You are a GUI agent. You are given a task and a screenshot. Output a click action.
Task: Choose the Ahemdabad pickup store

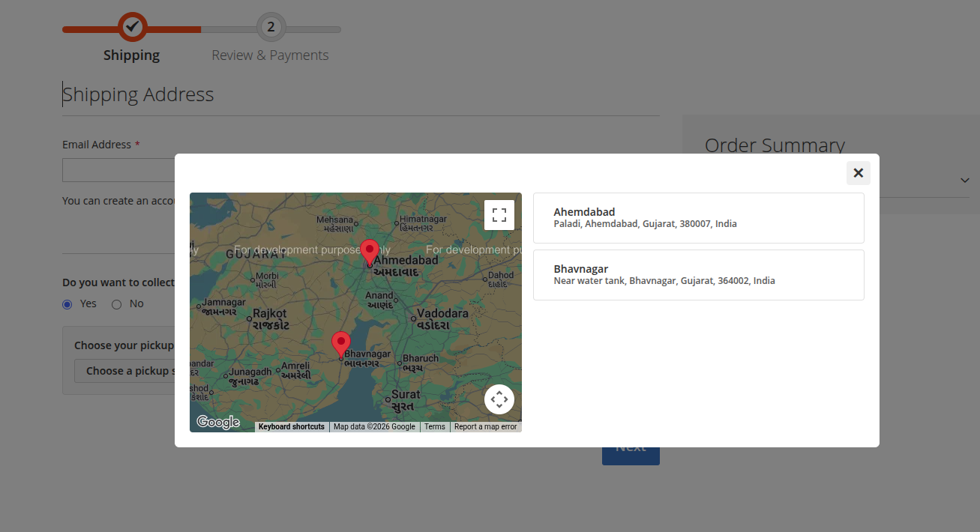[699, 218]
